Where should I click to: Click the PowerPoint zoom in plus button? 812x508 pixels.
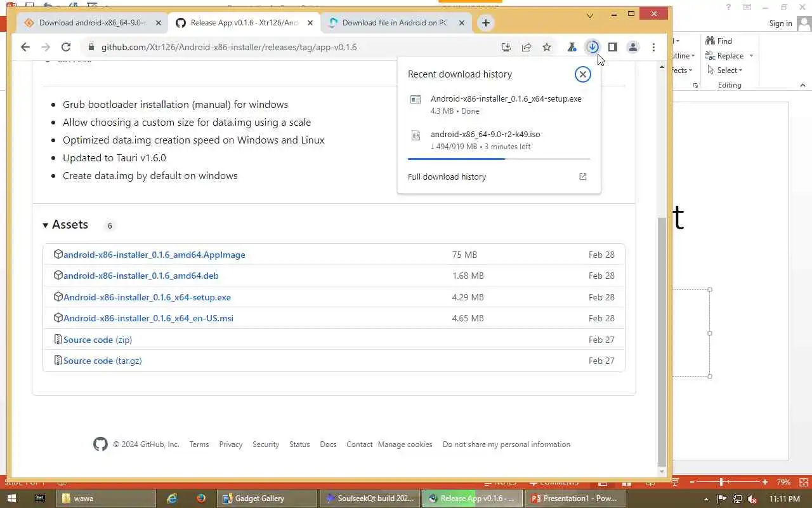765,482
